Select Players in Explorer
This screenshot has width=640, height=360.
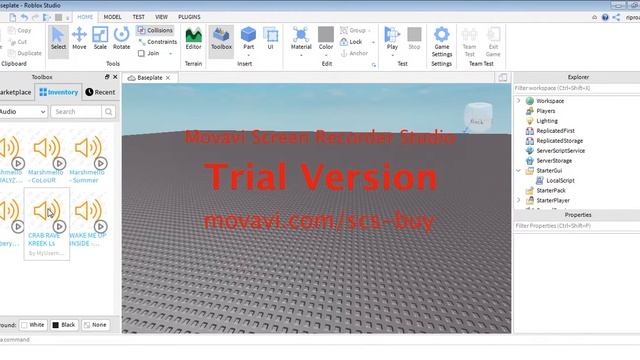(x=546, y=111)
